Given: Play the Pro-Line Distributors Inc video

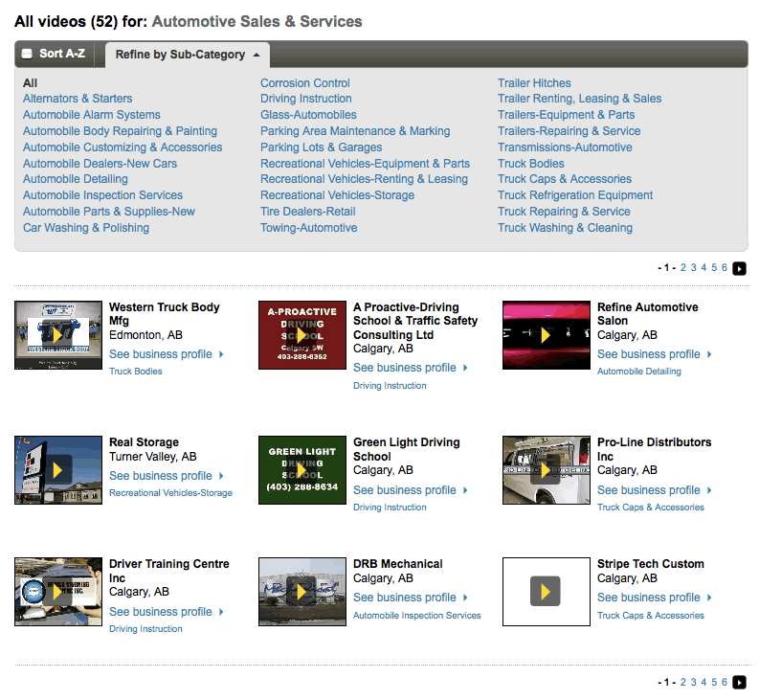Looking at the screenshot, I should click(546, 470).
